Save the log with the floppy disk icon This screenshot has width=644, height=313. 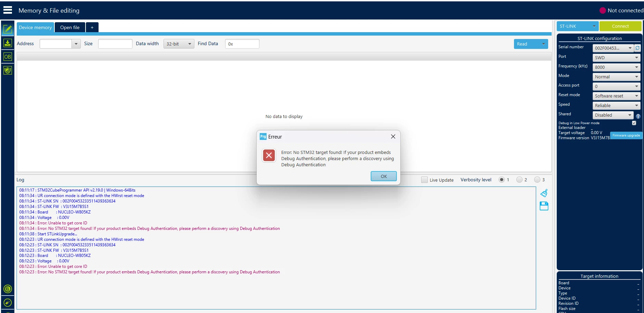coord(544,206)
